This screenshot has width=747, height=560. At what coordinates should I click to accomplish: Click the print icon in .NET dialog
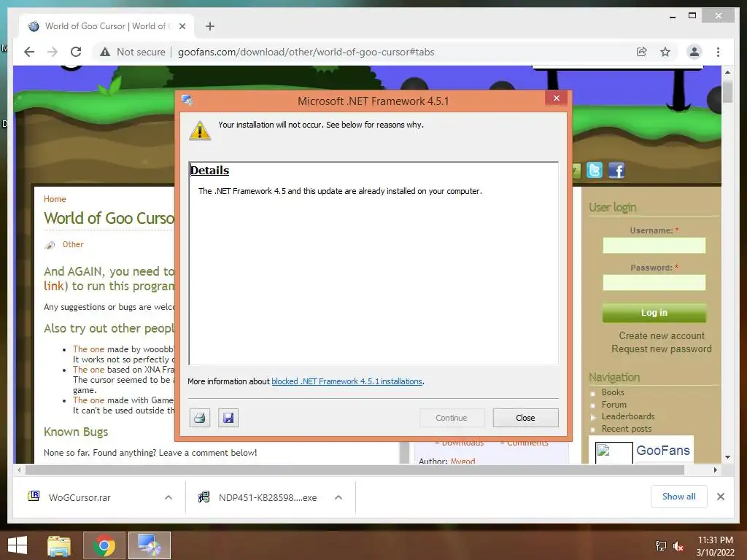pos(200,418)
